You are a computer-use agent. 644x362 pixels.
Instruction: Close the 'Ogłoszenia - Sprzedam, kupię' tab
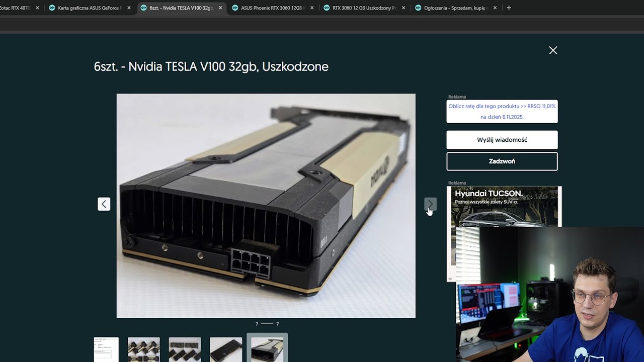495,8
